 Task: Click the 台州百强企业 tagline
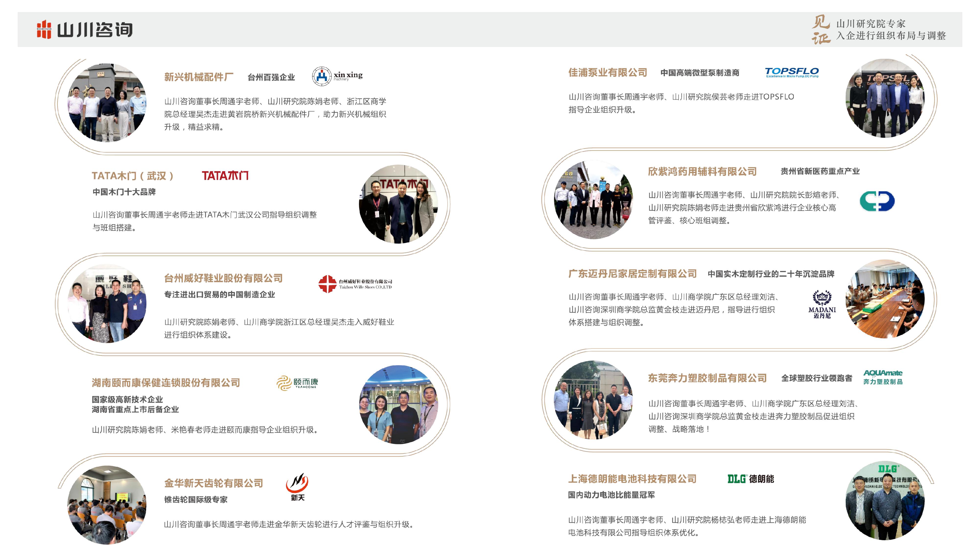(271, 77)
